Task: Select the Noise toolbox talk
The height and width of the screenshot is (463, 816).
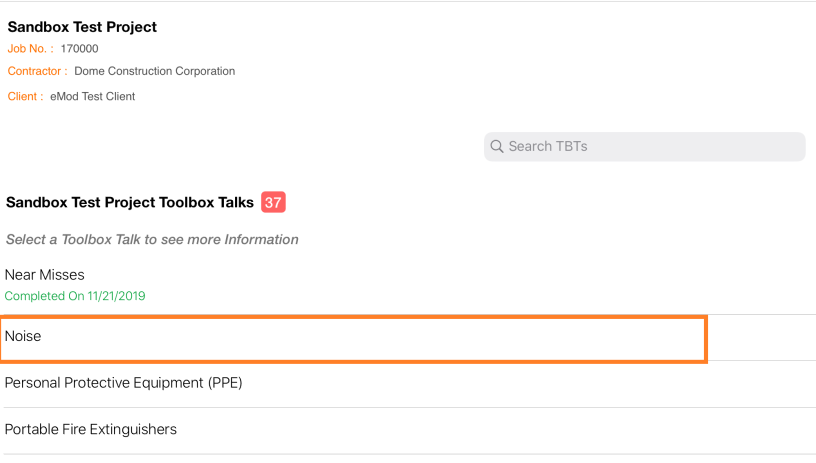Action: pos(23,337)
